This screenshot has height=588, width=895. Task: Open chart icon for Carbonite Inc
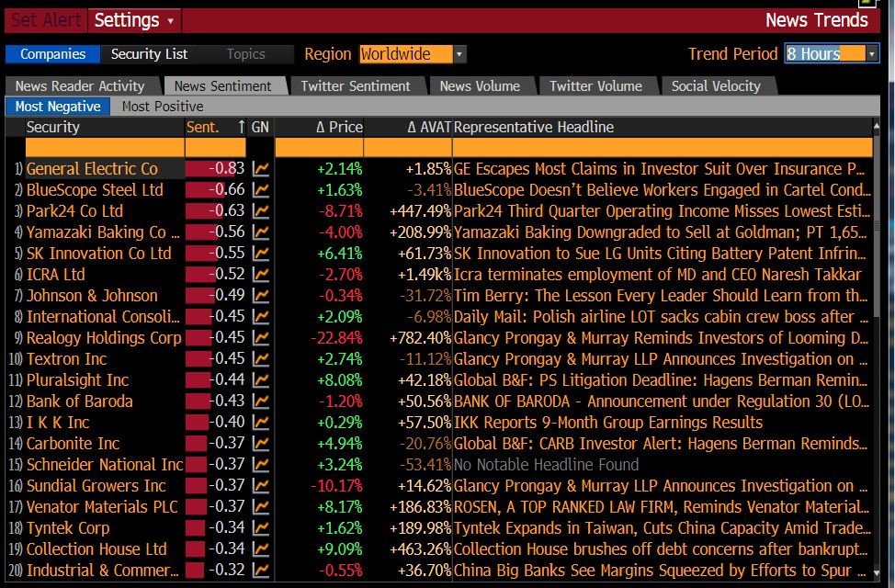point(261,444)
